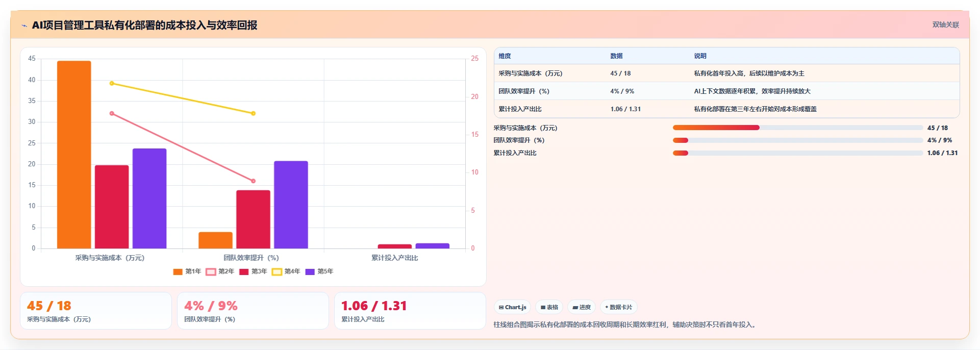Click x-axis label 采购与实施成本（万元）
The image size is (980, 350).
click(110, 258)
